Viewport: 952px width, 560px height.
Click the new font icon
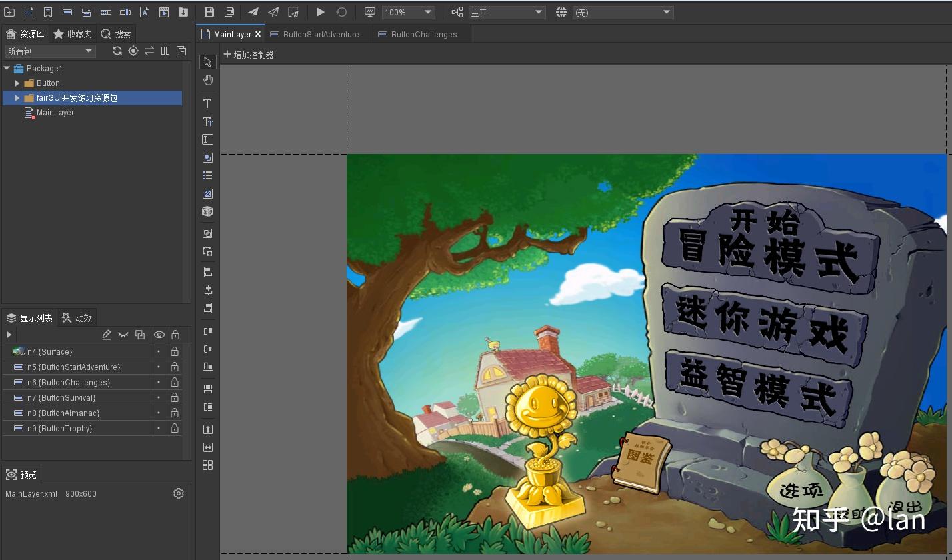pos(144,12)
